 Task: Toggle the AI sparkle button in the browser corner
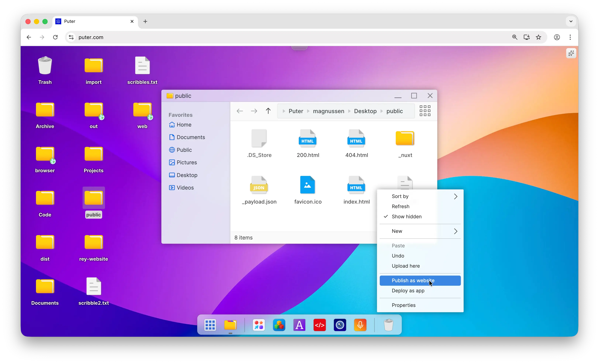pyautogui.click(x=571, y=53)
